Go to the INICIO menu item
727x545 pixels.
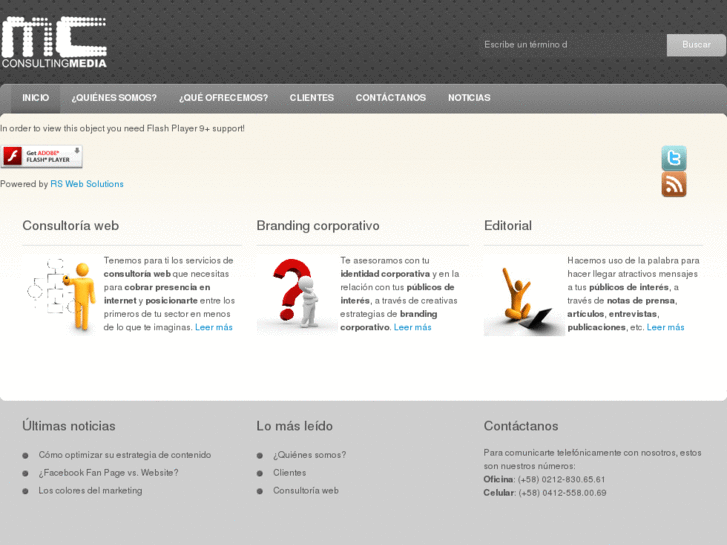pyautogui.click(x=36, y=98)
